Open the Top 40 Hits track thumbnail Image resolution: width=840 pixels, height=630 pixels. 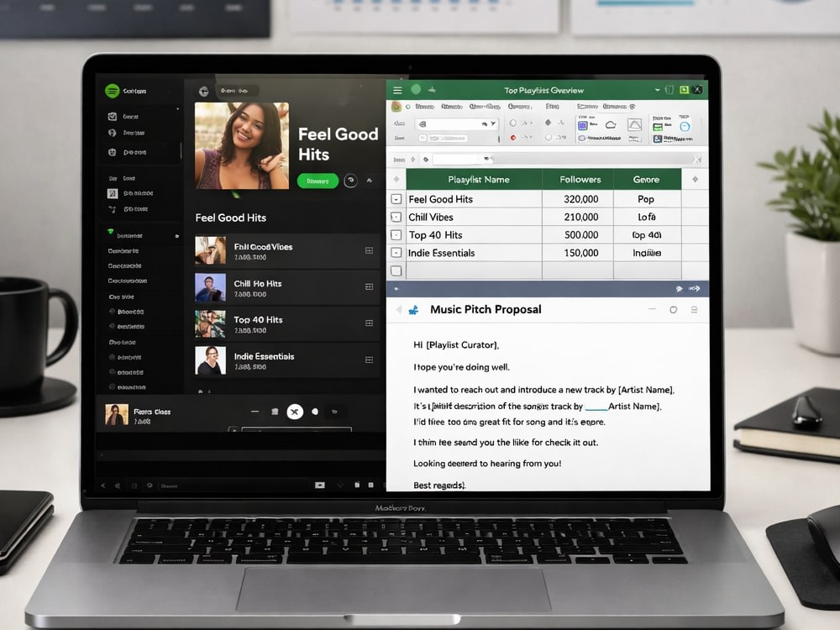point(211,323)
